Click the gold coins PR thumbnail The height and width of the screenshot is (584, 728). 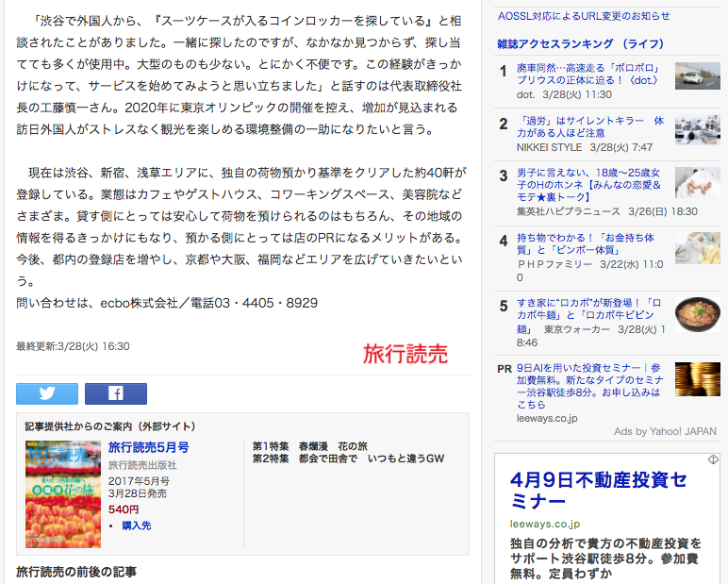click(x=697, y=378)
